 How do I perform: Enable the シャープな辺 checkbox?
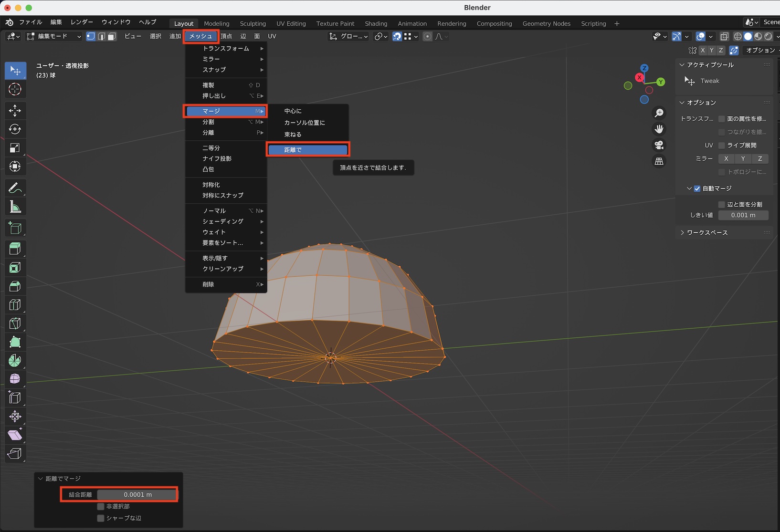(101, 518)
